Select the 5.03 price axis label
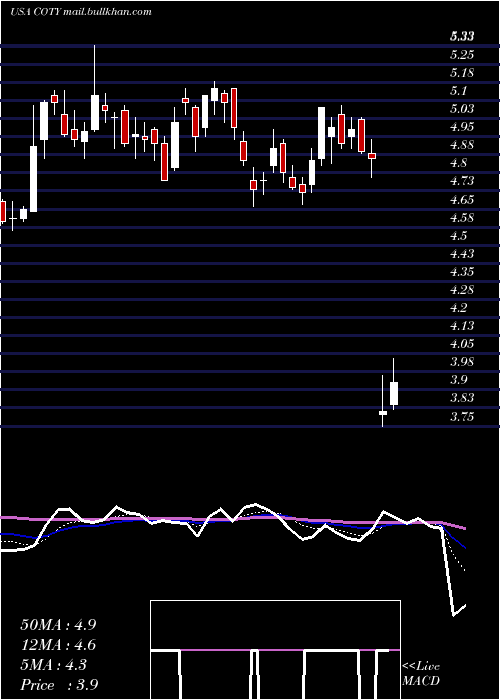The width and height of the screenshot is (500, 700). 462,109
